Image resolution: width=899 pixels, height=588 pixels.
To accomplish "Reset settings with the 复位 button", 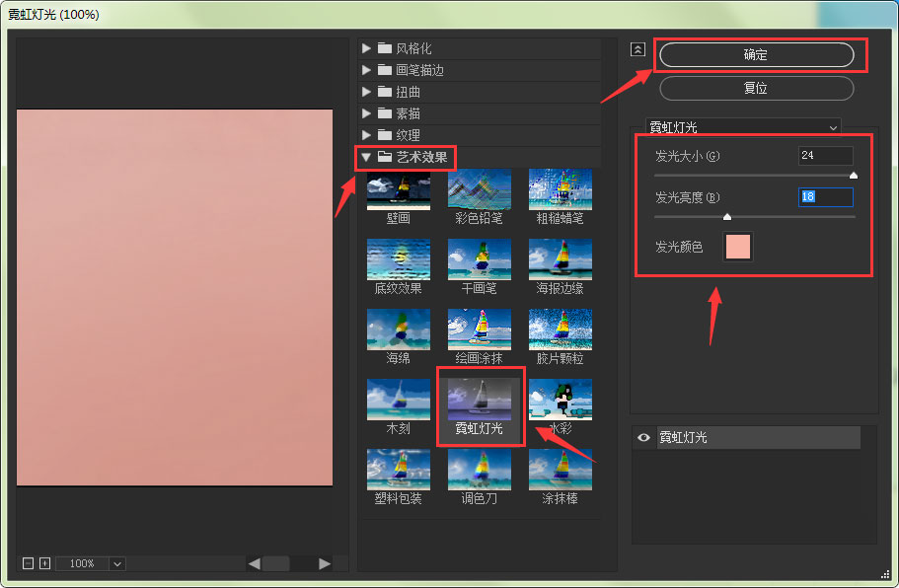I will 756,89.
